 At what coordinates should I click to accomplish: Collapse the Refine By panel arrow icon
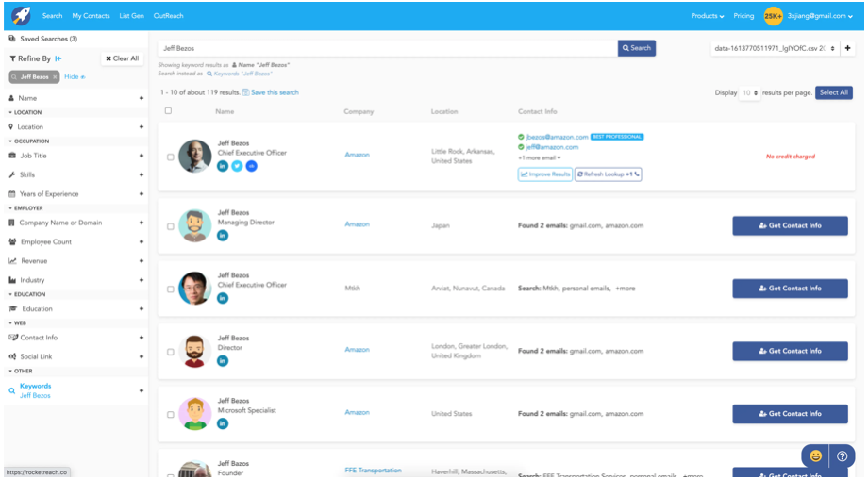tap(58, 58)
